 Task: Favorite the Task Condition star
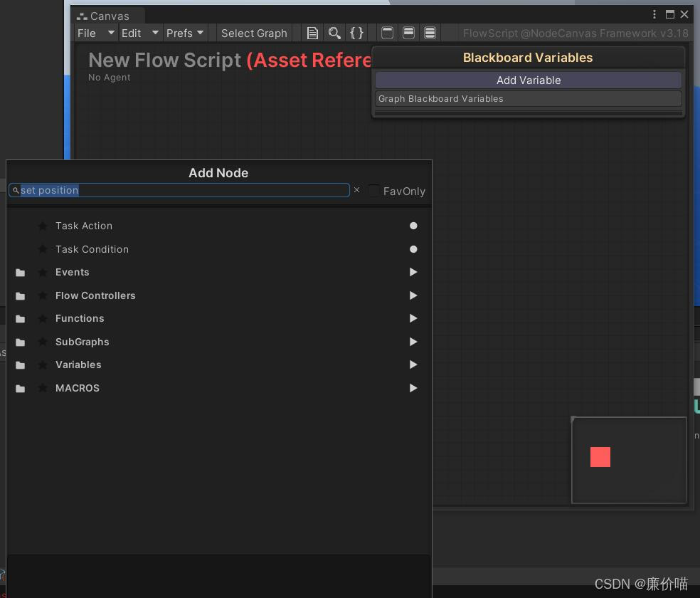pyautogui.click(x=43, y=248)
